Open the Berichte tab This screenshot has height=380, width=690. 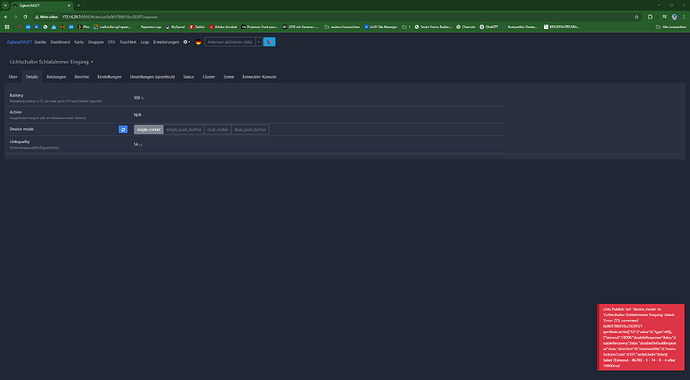(81, 77)
